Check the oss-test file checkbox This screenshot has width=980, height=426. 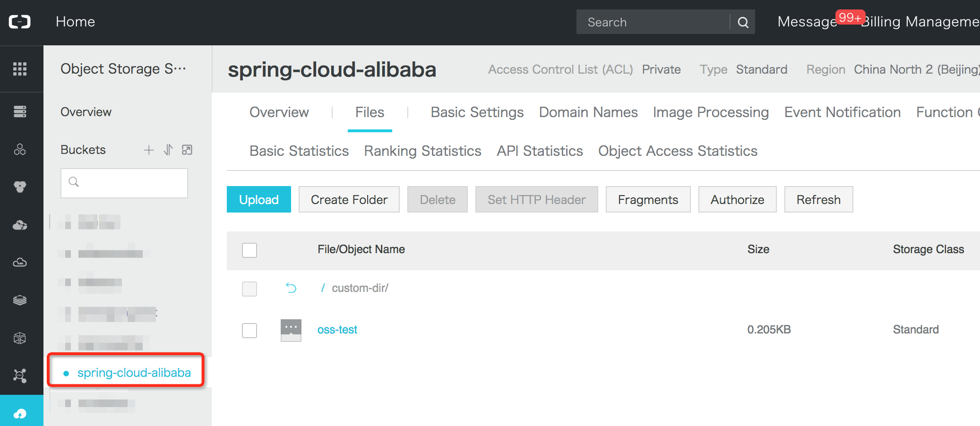(x=249, y=330)
